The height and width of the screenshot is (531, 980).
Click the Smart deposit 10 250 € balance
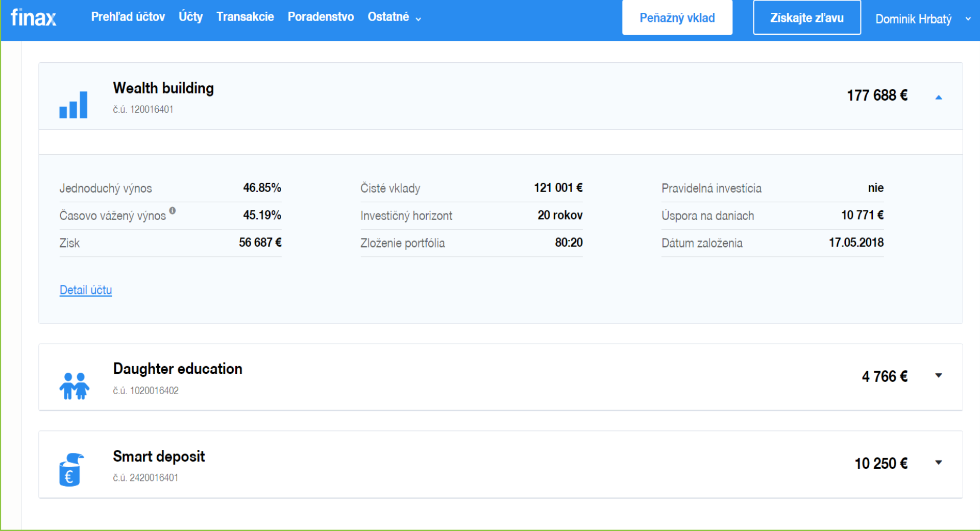click(881, 464)
